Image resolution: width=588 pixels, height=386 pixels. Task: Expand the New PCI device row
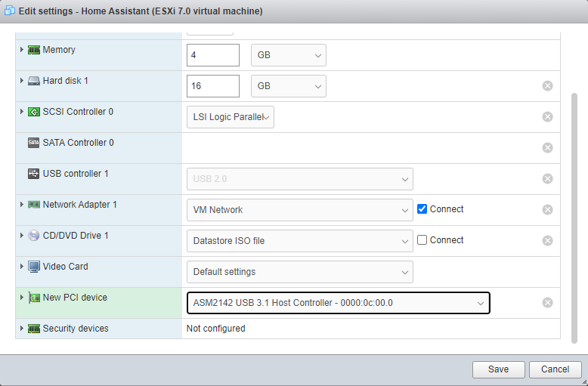22,297
